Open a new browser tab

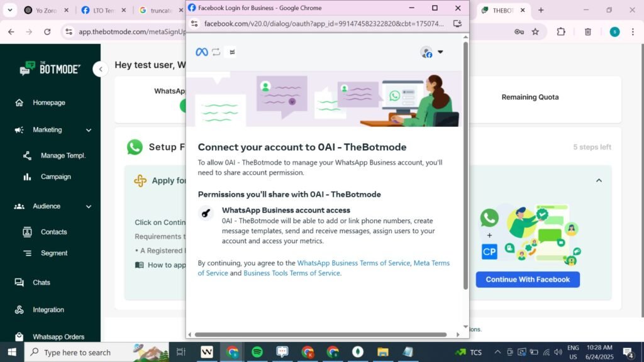click(x=541, y=10)
